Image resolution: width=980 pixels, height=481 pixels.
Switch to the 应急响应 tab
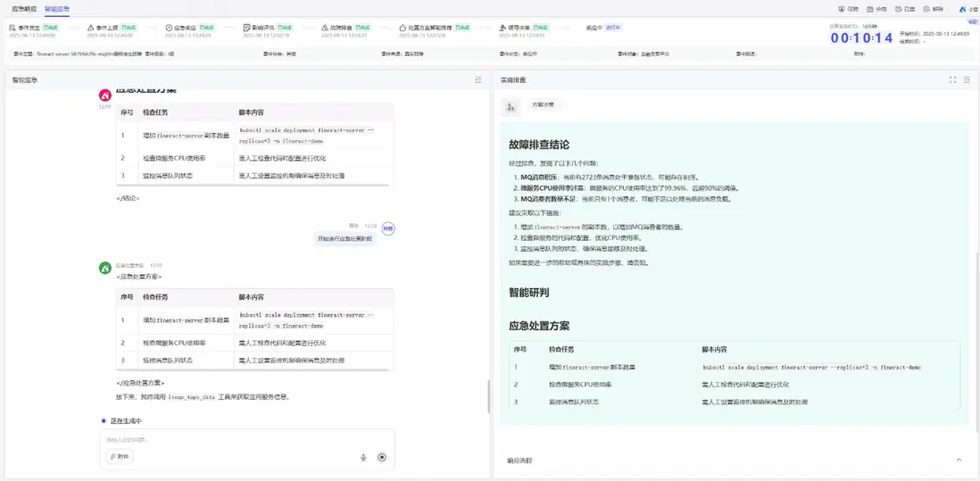click(24, 9)
